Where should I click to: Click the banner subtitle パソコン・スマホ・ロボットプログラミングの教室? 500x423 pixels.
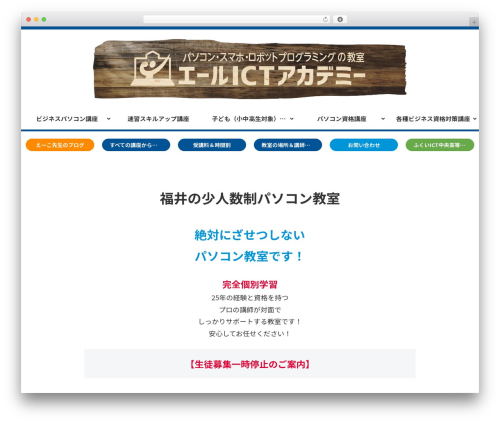point(273,57)
